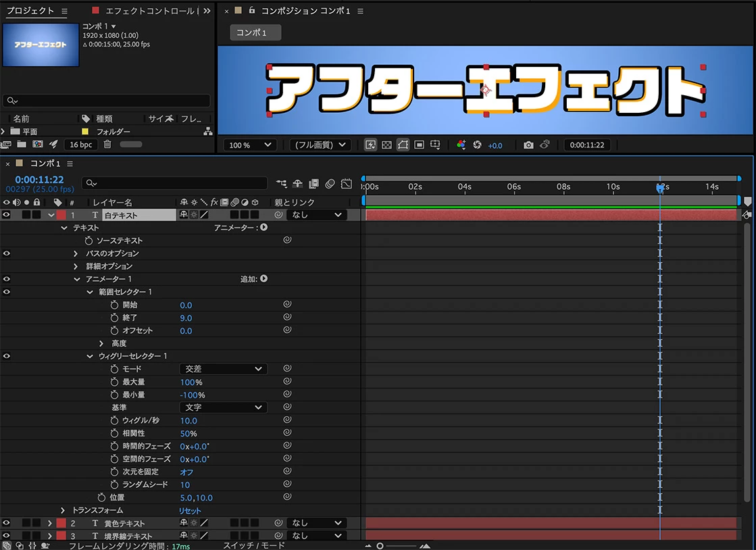The image size is (756, 550).
Task: Open parent dropdown なし for 白テキスト
Action: (x=317, y=214)
